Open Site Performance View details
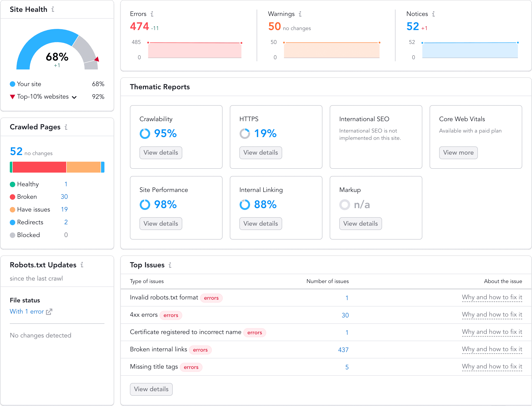The height and width of the screenshot is (406, 532). (161, 224)
